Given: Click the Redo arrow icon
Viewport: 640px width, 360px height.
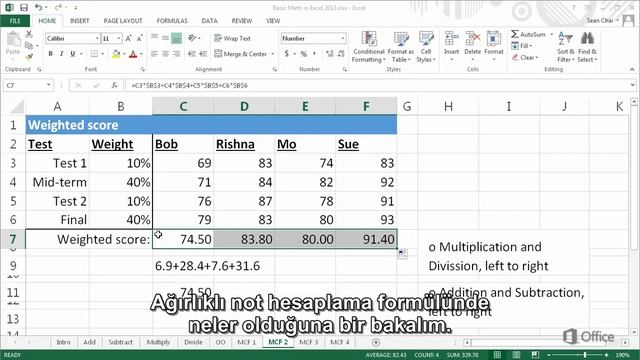Looking at the screenshot, I should [x=58, y=7].
